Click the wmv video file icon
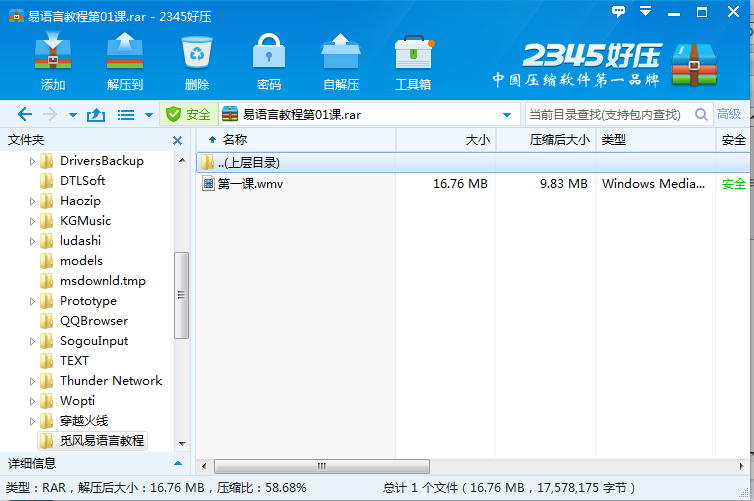 [208, 183]
